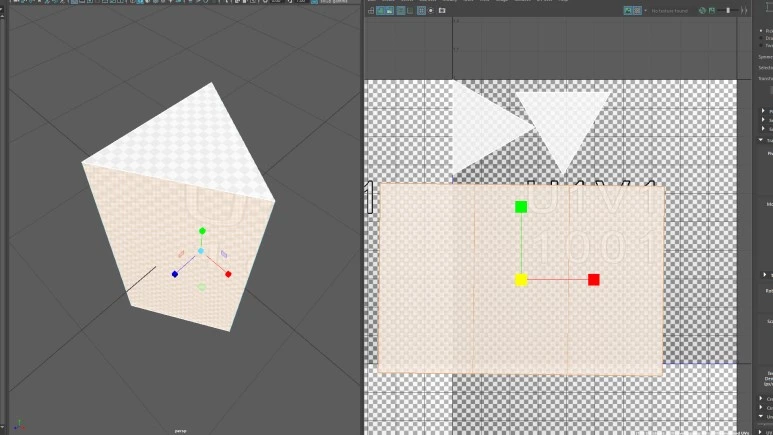Click the icon right of the refresh icon
The height and width of the screenshot is (435, 773).
(712, 11)
